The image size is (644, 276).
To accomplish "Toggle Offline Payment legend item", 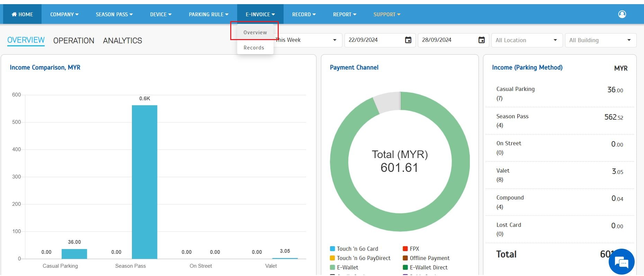I will [x=429, y=258].
